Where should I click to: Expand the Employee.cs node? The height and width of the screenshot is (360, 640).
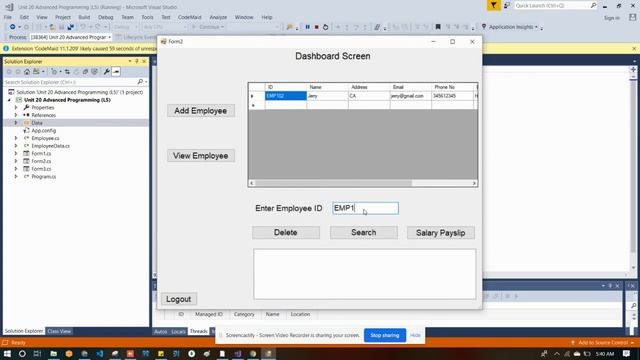[x=16, y=138]
